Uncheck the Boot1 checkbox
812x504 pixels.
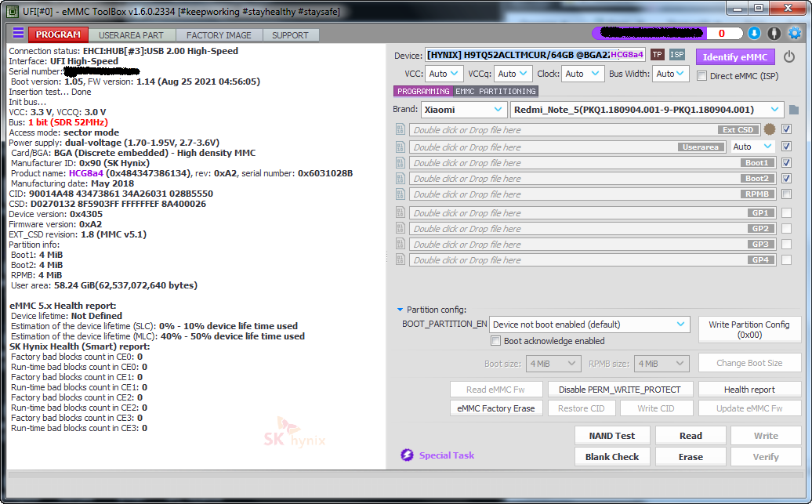(x=787, y=163)
